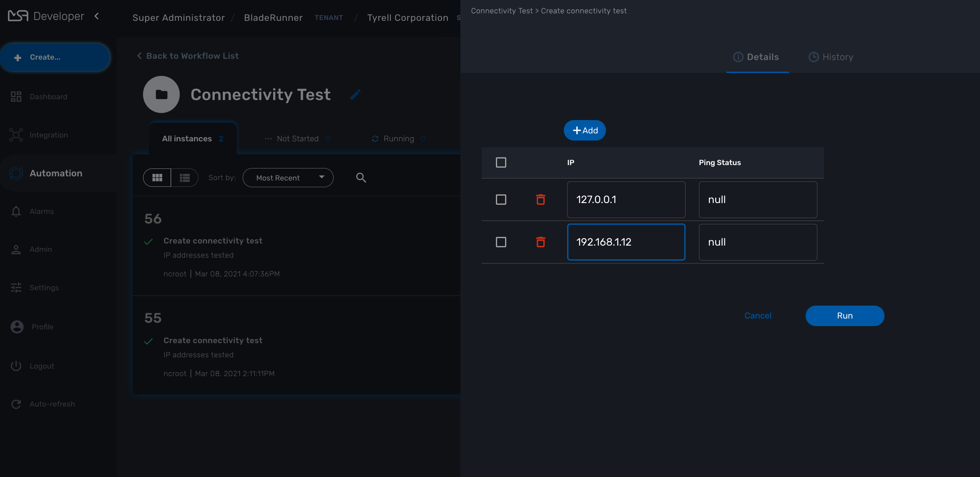980x477 pixels.
Task: Click the IP column header
Action: click(570, 163)
